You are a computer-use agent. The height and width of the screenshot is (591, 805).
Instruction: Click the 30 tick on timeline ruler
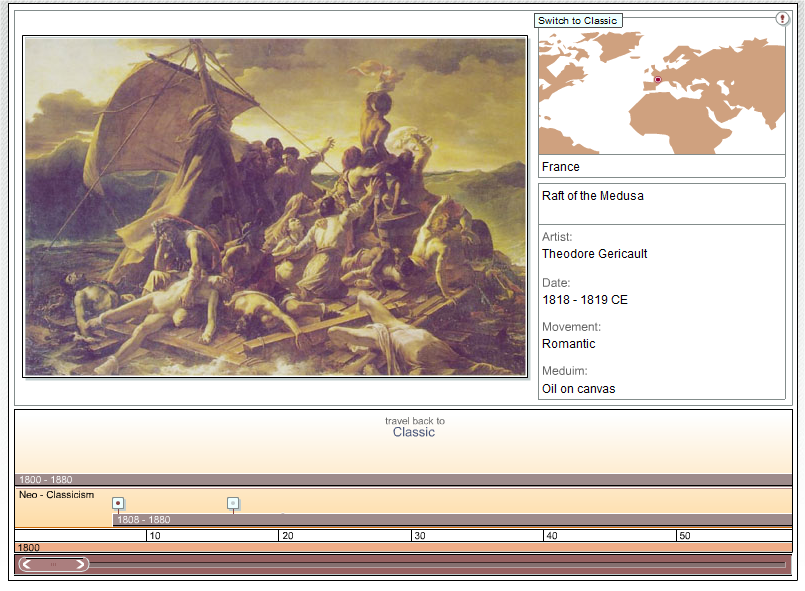(x=419, y=536)
